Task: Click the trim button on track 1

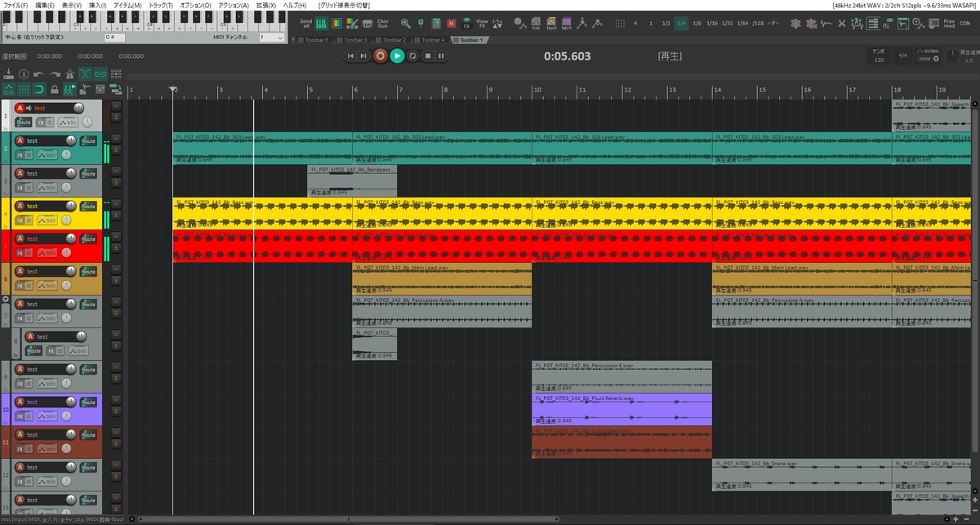Action: pyautogui.click(x=67, y=122)
